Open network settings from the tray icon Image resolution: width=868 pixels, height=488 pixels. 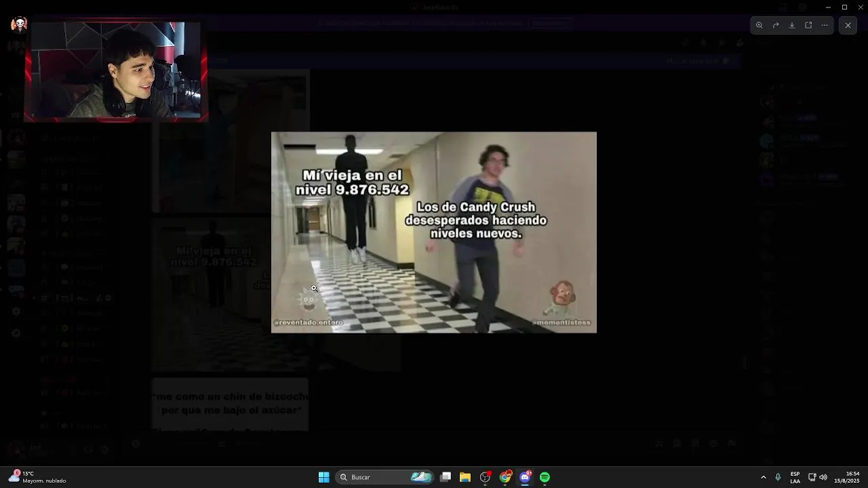[812, 477]
